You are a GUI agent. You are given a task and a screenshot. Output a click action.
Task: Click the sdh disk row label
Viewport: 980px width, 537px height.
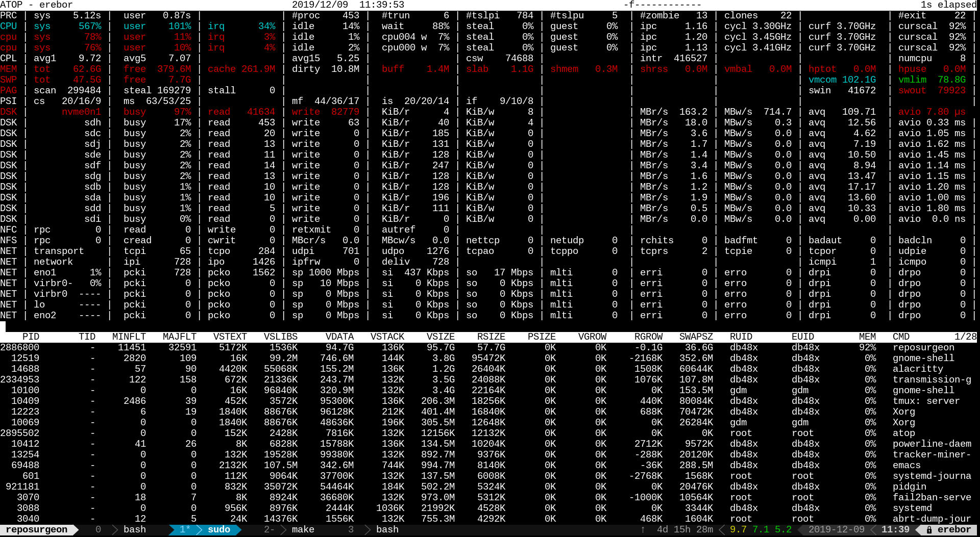tap(93, 123)
